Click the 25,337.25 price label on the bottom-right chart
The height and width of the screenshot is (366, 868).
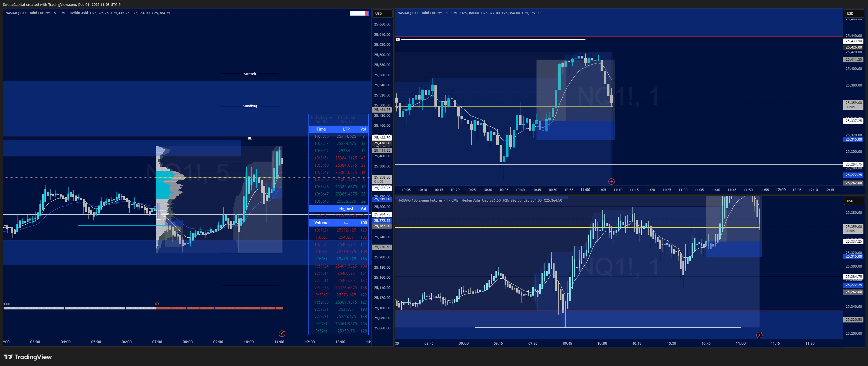click(x=854, y=242)
